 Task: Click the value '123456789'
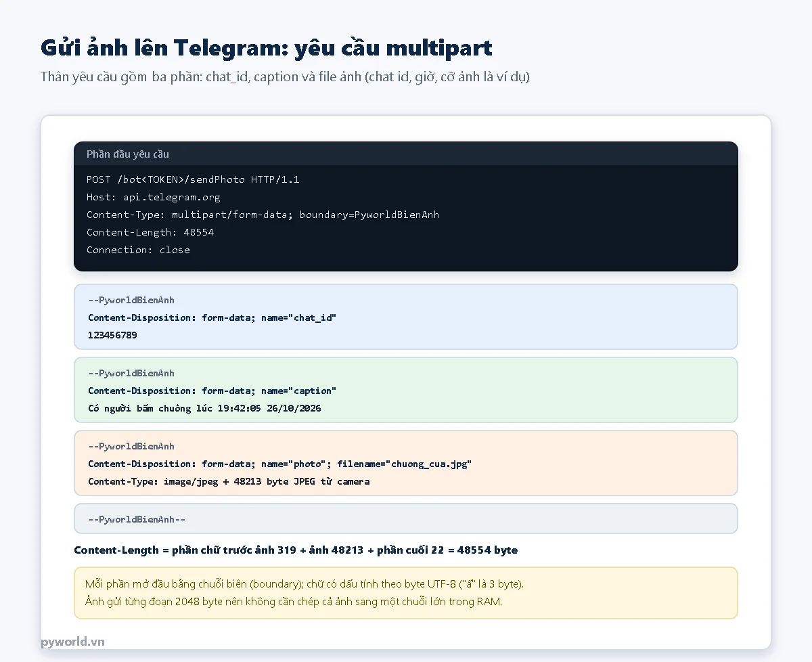point(112,335)
